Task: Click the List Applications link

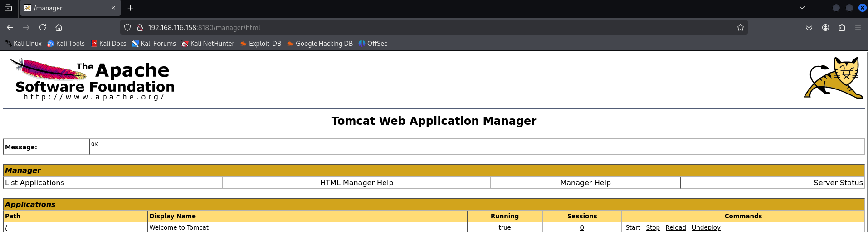Action: point(34,183)
